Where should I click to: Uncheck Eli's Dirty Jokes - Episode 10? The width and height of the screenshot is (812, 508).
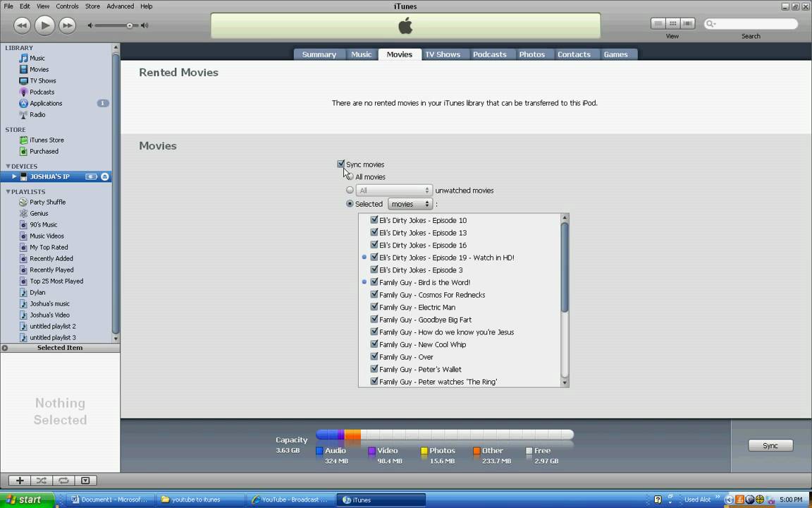point(374,220)
